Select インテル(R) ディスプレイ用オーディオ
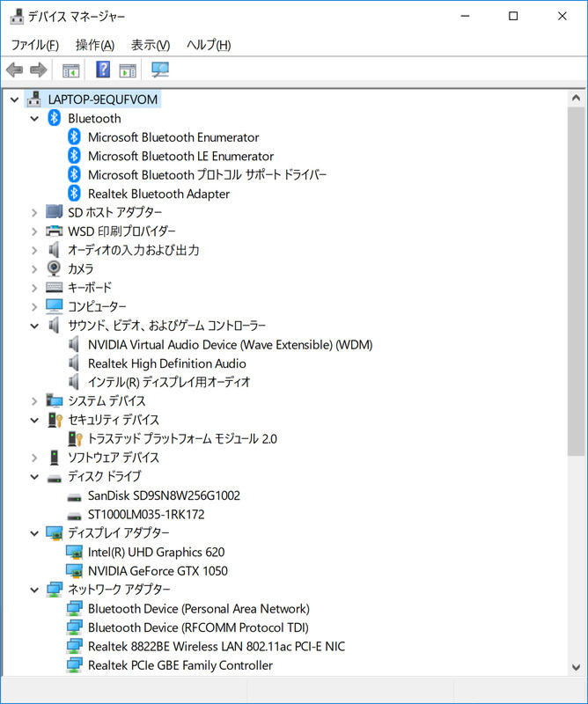Viewport: 588px width, 704px height. (x=169, y=382)
